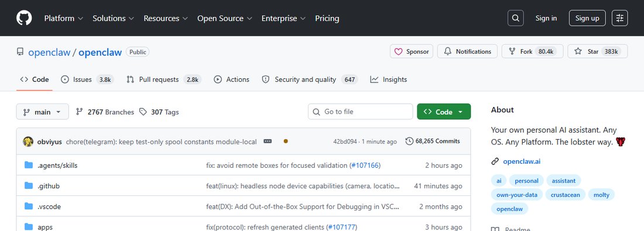644x231 pixels.
Task: Open the main branch selector dropdown
Action: pos(42,112)
